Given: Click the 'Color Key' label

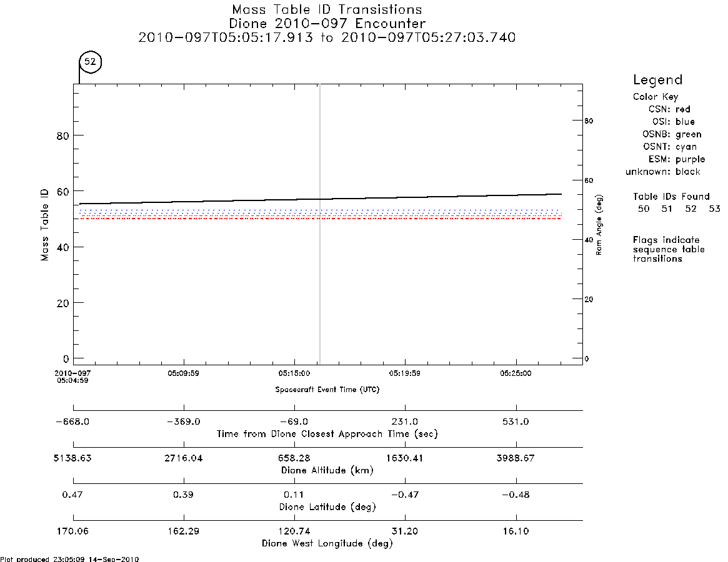Looking at the screenshot, I should 655,97.
